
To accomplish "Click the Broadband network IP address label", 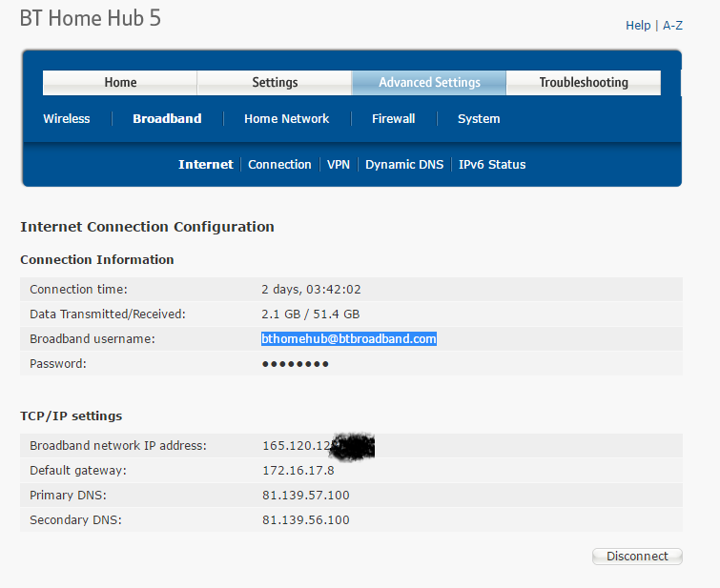I will tap(118, 446).
